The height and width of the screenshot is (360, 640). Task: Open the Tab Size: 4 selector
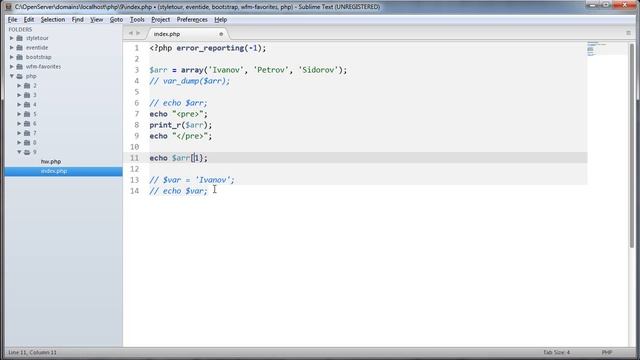coord(556,352)
